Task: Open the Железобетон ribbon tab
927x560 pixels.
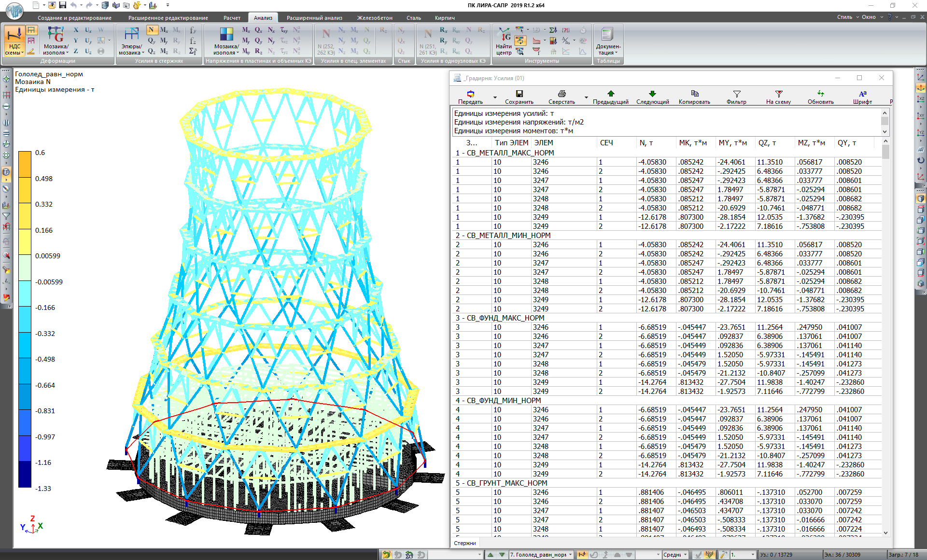Action: click(x=374, y=18)
